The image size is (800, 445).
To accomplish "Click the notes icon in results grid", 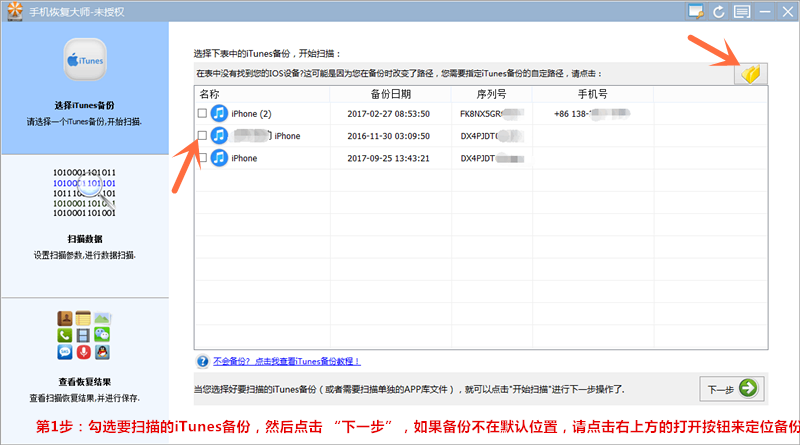I will [x=83, y=318].
